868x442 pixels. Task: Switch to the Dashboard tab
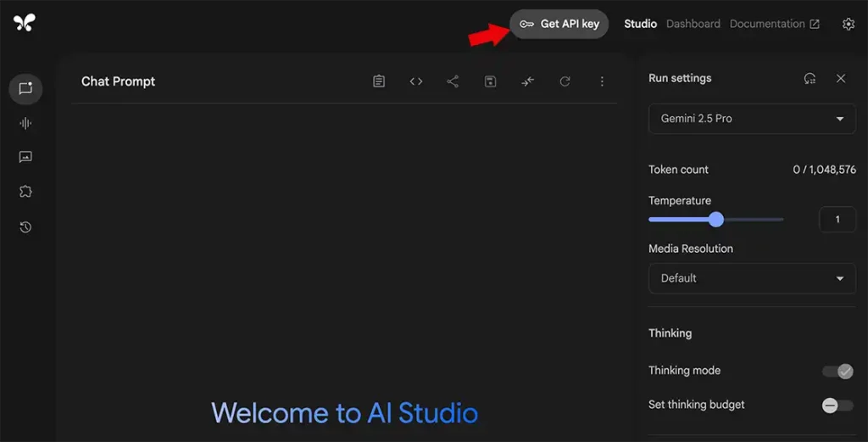pos(693,24)
